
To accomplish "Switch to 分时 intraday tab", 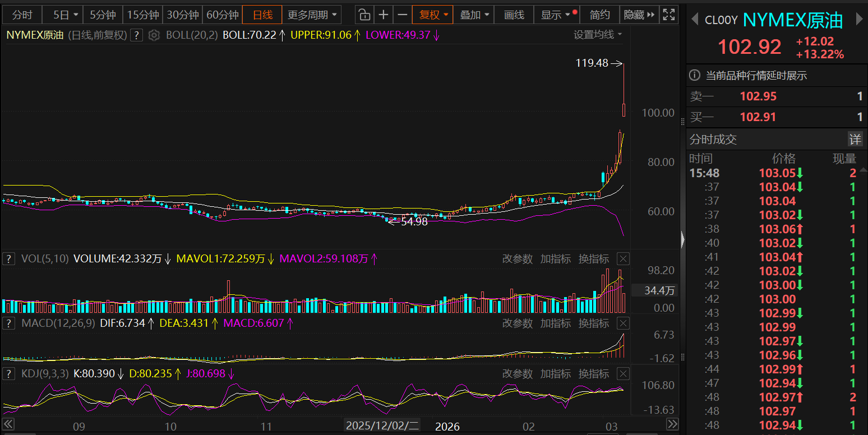I will coord(22,15).
